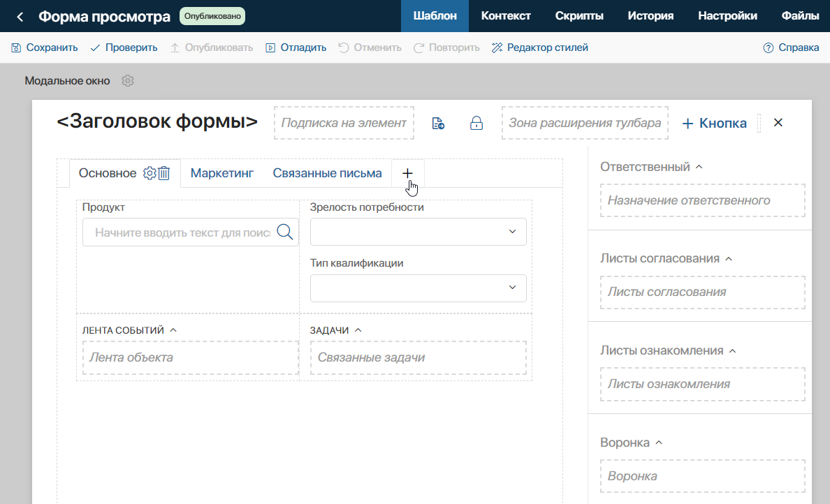Open the Файлы tab
This screenshot has width=830, height=504.
[x=801, y=16]
